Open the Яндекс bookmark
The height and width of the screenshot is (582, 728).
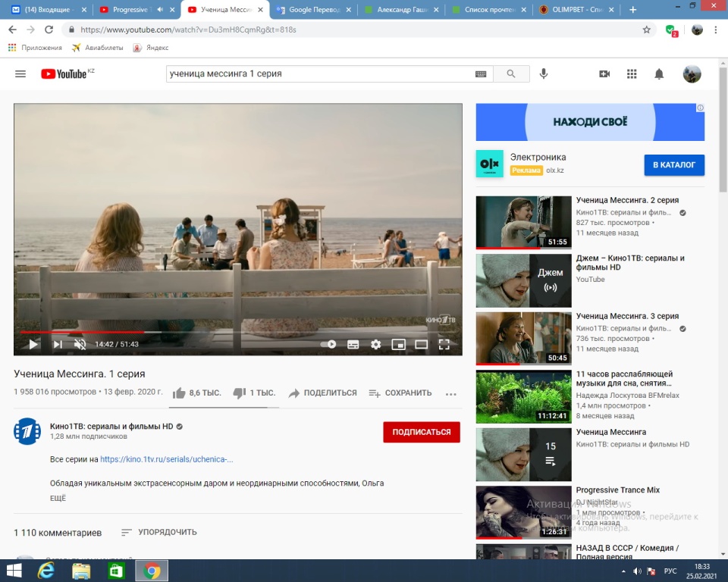pos(150,47)
